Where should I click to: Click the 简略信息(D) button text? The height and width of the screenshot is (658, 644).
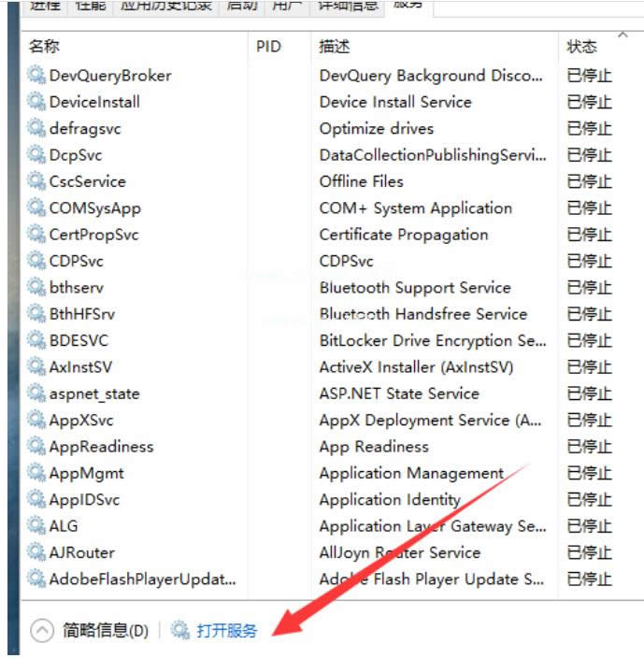coord(105,631)
